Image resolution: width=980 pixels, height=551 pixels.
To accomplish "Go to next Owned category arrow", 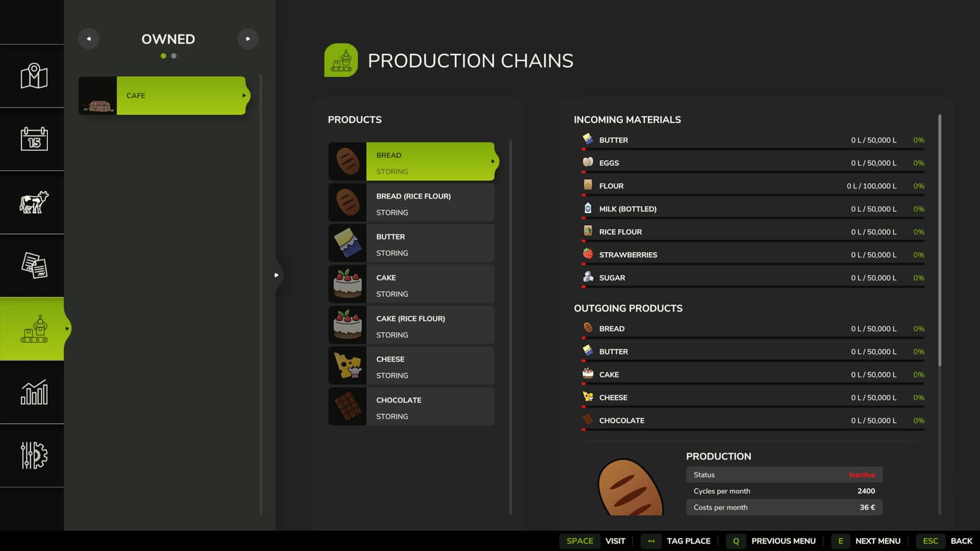I will pos(247,39).
